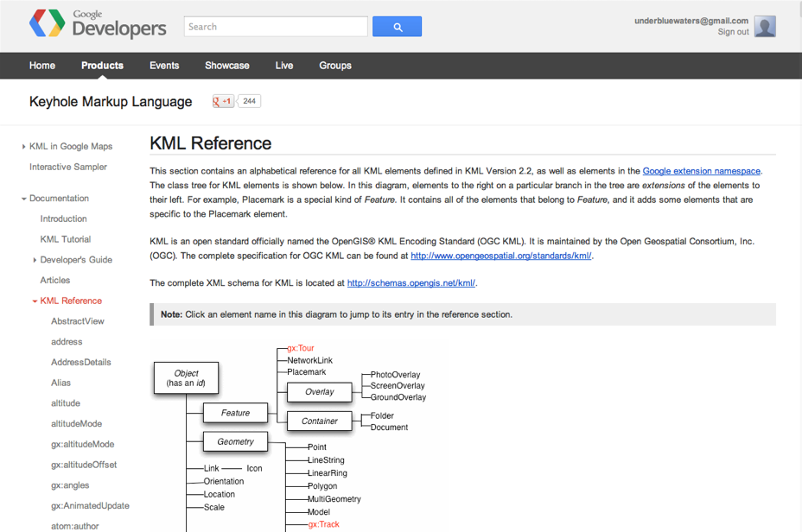This screenshot has width=802, height=532.
Task: Focus the Search input field
Action: (276, 27)
